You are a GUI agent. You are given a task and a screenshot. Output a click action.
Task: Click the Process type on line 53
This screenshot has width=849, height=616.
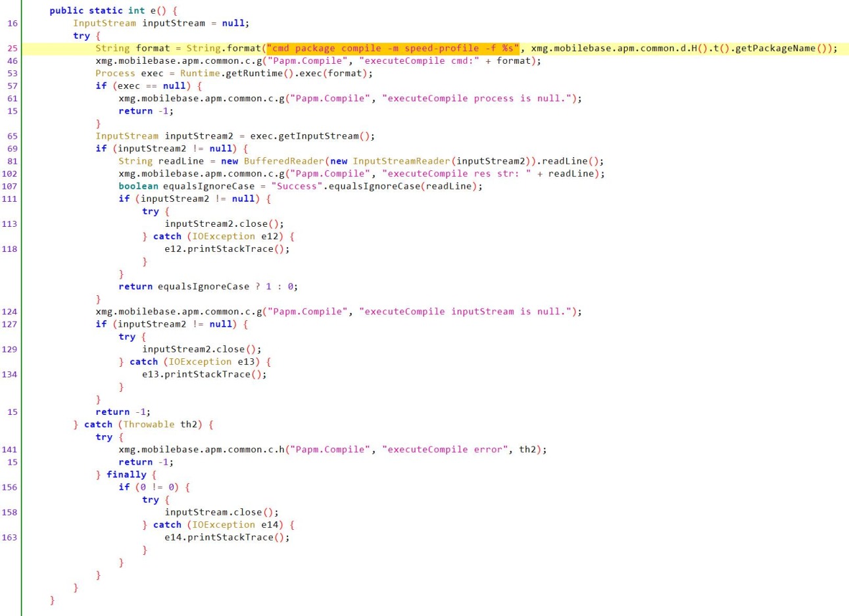[115, 73]
